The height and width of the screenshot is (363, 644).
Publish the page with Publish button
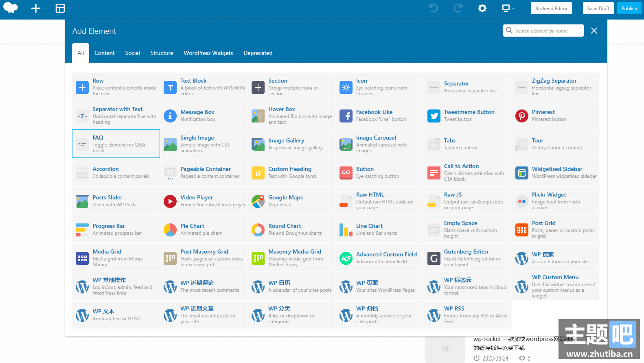629,8
